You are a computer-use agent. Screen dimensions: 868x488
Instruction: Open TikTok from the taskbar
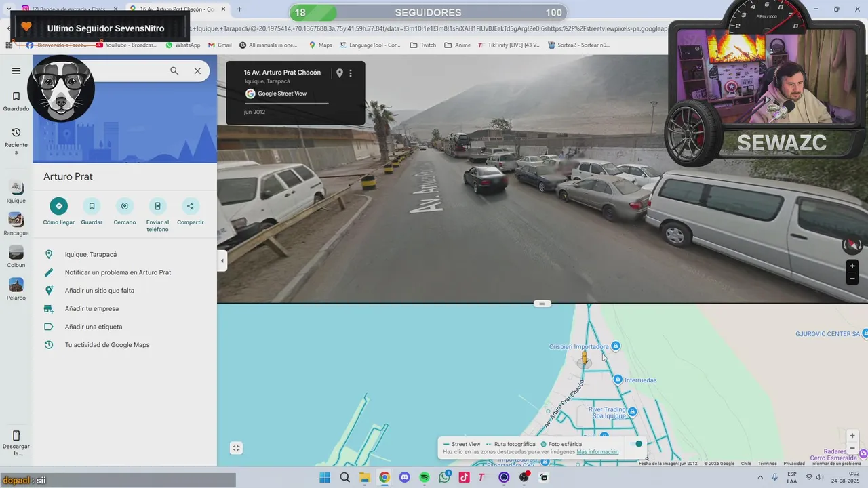point(464,477)
